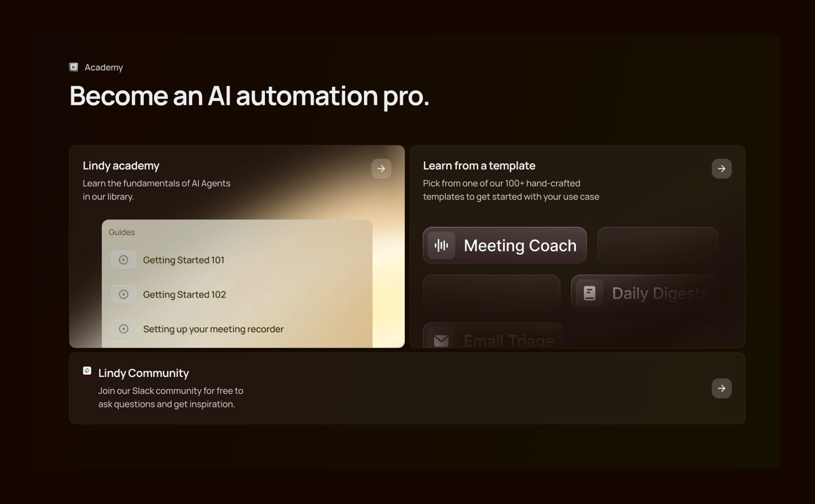The width and height of the screenshot is (815, 504).
Task: Play the Getting Started 101 video icon
Action: (124, 259)
